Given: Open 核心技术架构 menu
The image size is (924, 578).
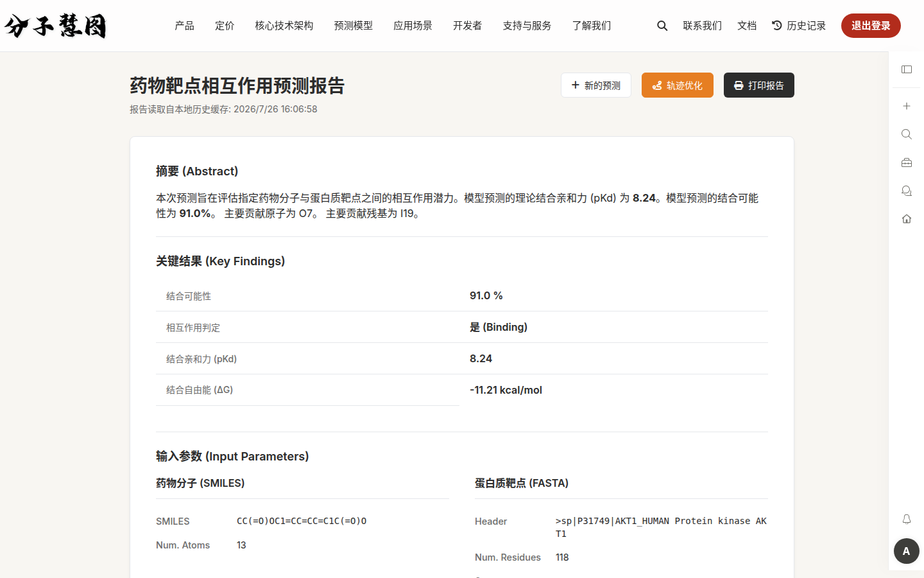Looking at the screenshot, I should [x=284, y=26].
